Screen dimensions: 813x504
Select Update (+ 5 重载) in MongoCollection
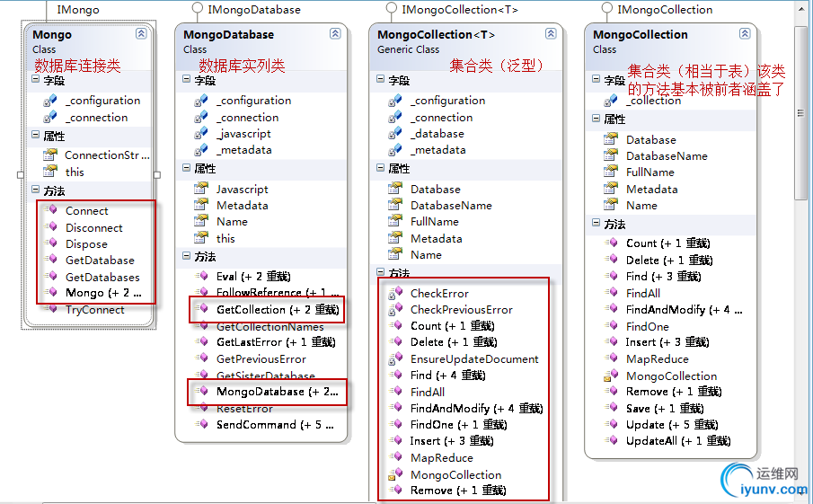(x=671, y=425)
